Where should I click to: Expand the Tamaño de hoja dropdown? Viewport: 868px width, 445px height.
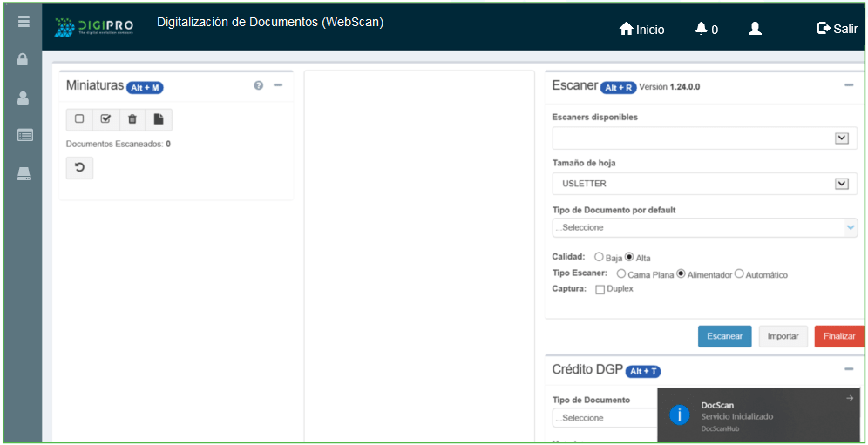tap(704, 184)
